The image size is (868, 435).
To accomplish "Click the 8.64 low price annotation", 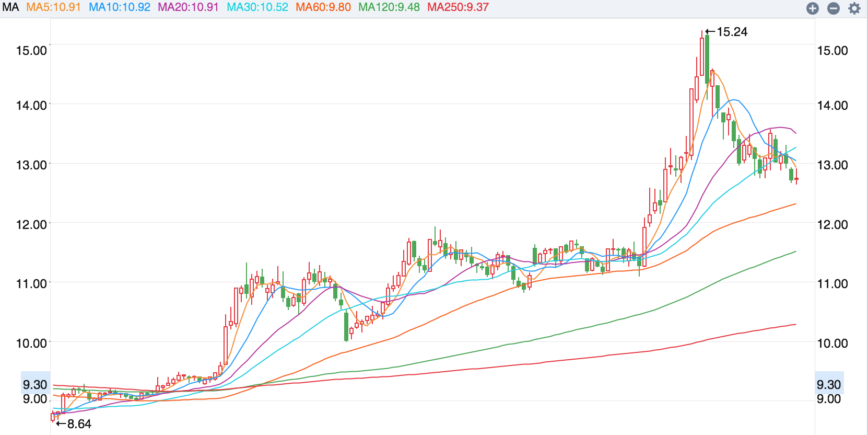I will click(74, 424).
